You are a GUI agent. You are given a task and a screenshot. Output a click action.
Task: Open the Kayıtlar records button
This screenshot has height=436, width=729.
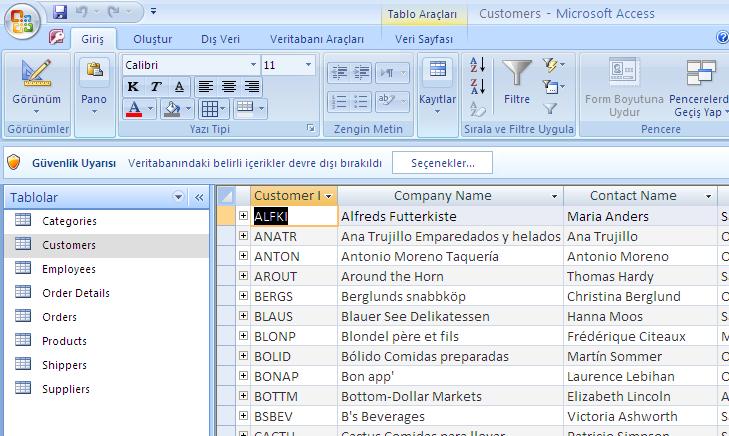tap(437, 87)
